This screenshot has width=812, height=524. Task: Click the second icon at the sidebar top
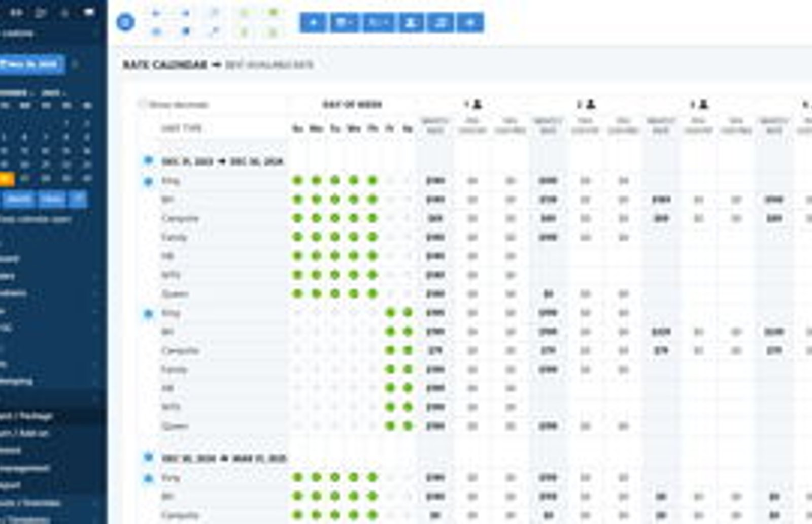41,12
